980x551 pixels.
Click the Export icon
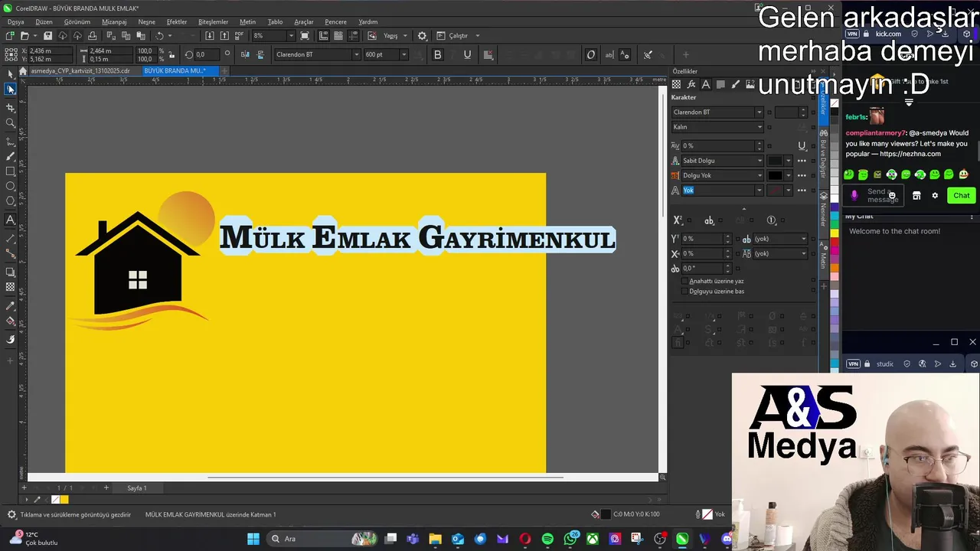(x=224, y=36)
